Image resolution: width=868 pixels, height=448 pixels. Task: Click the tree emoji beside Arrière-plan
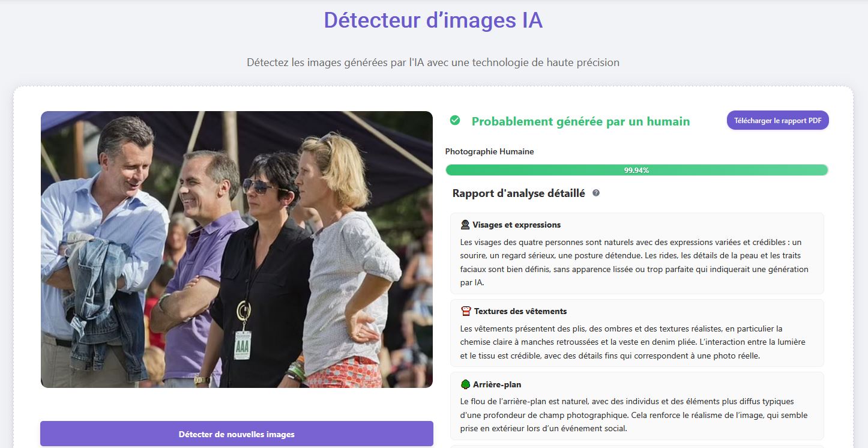coord(465,384)
